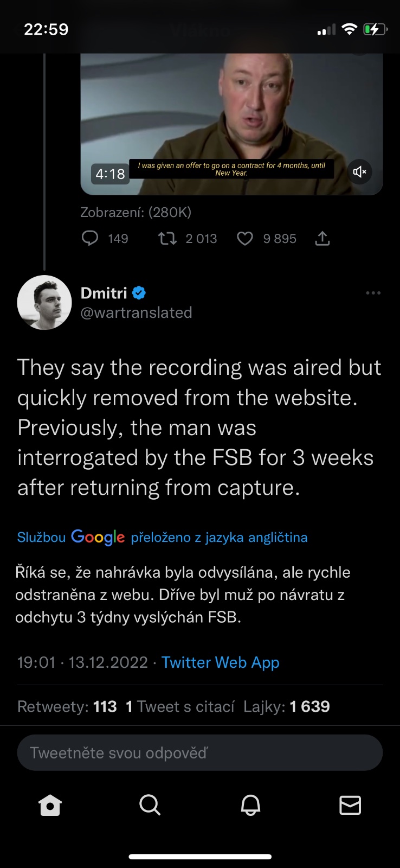View the 1 639 likes list
400x868 pixels.
[x=287, y=706]
